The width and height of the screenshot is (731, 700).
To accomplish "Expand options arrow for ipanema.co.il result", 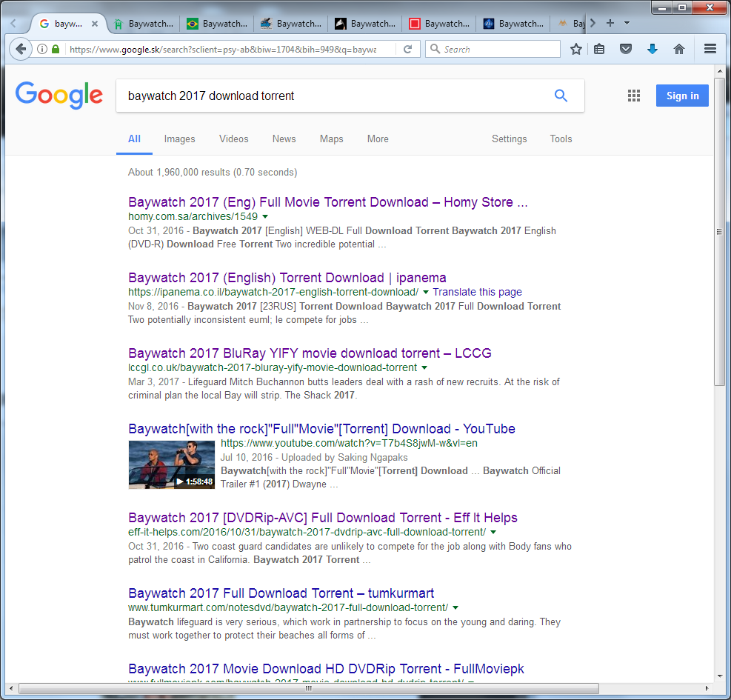I will (425, 292).
